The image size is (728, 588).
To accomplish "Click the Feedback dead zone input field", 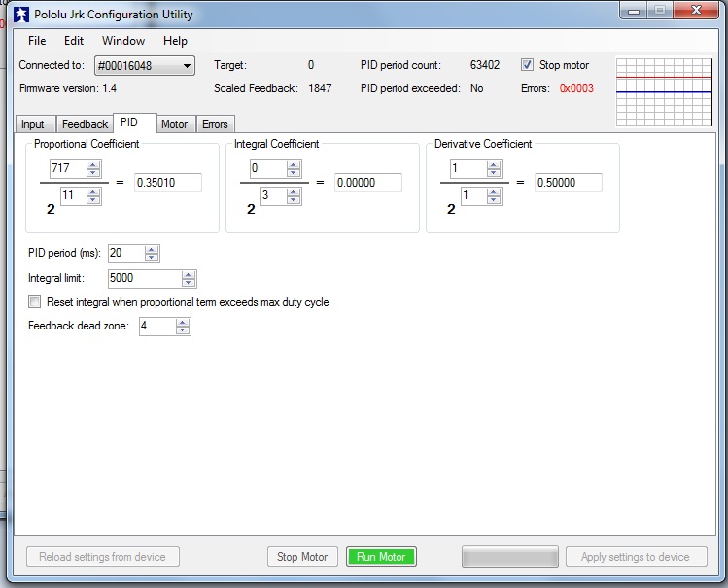I will [x=157, y=327].
